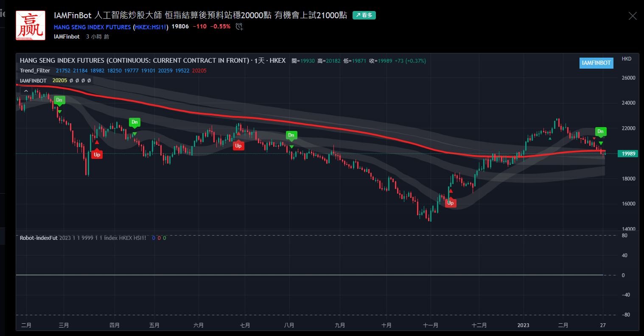Viewport: 644px width, 336px height.
Task: Click the Dn signal marker near 八月
Action: pos(291,136)
